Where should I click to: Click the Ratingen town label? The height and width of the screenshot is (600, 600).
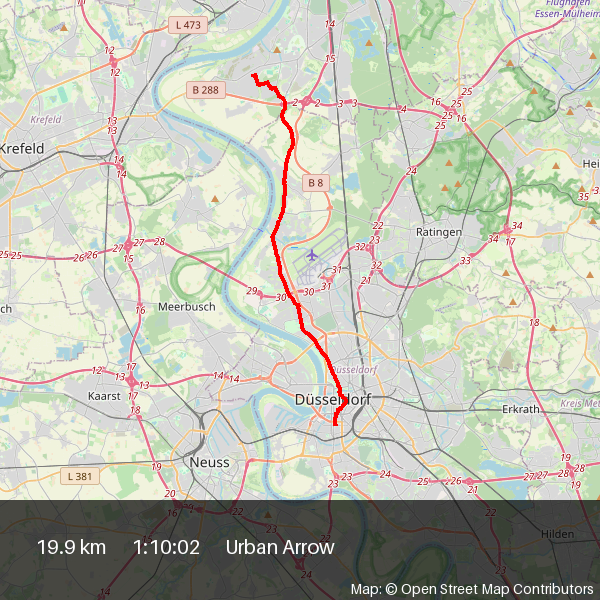click(439, 232)
